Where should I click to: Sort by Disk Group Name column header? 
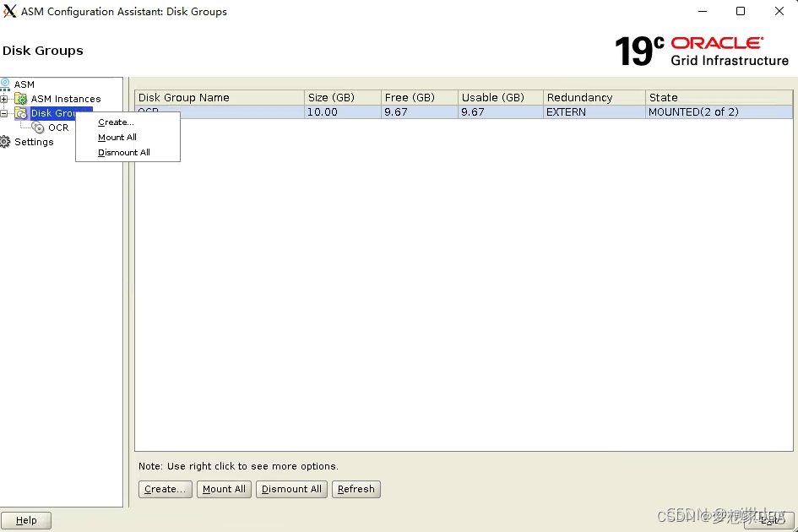pos(220,97)
